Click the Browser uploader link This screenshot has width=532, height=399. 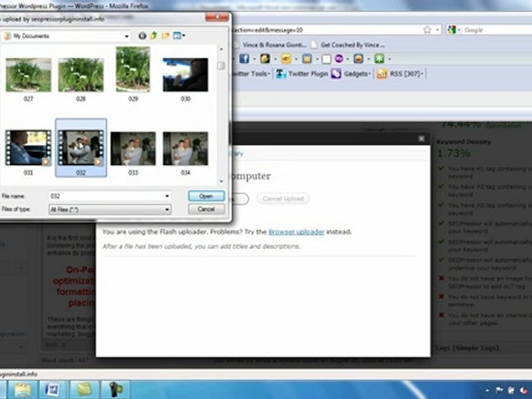[296, 232]
